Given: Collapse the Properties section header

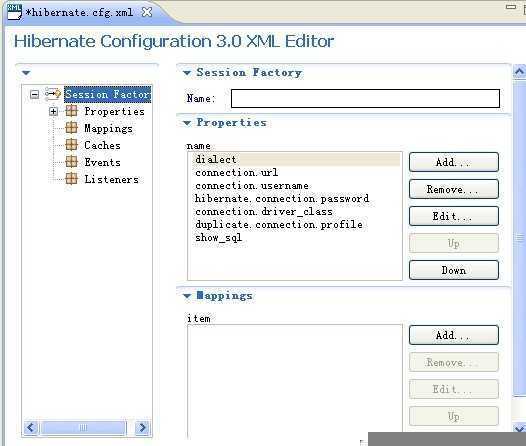Looking at the screenshot, I should [x=187, y=123].
